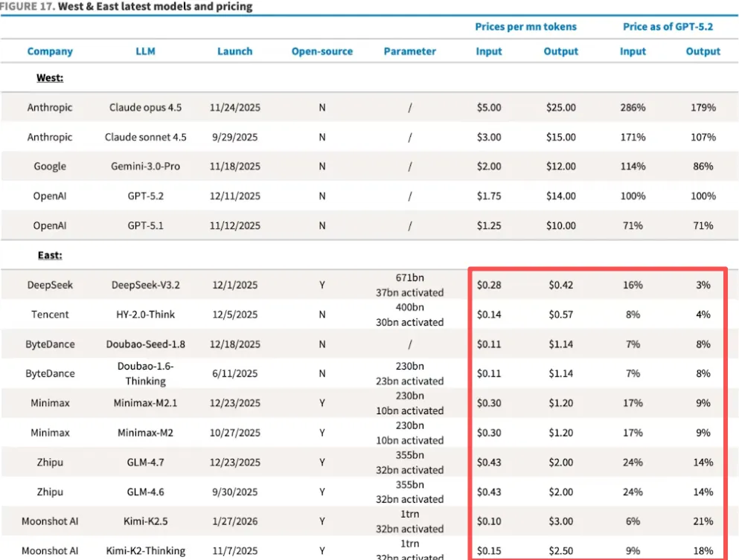
Task: Select launch date '11/7/2025'
Action: pos(234,551)
